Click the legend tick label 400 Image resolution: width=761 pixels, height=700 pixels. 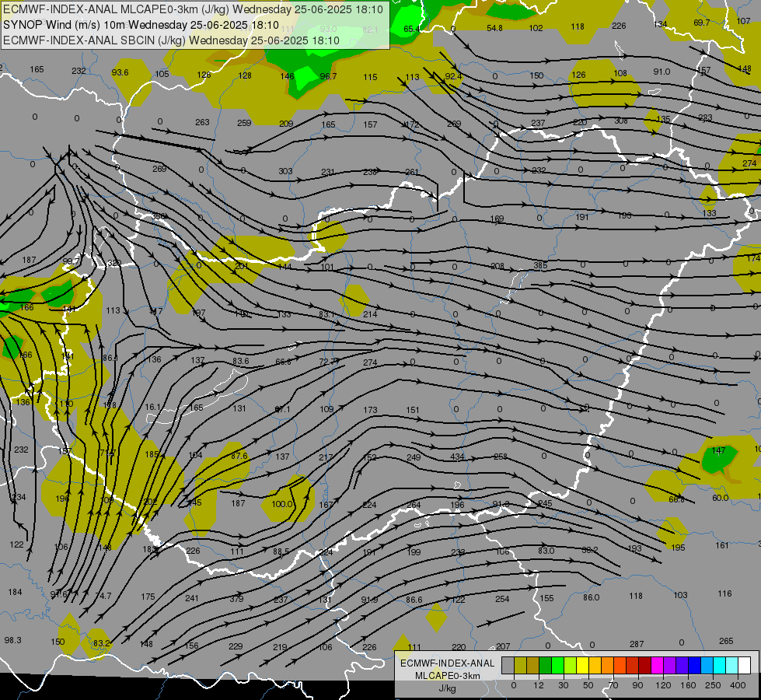738,685
